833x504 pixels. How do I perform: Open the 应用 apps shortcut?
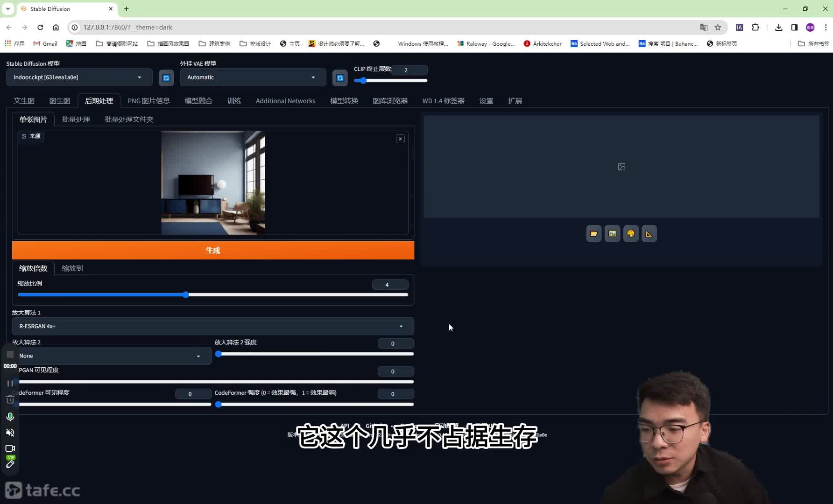click(x=14, y=44)
